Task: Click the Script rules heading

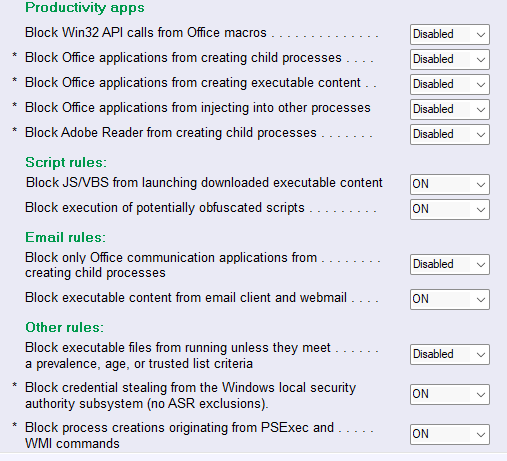Action: coord(66,162)
